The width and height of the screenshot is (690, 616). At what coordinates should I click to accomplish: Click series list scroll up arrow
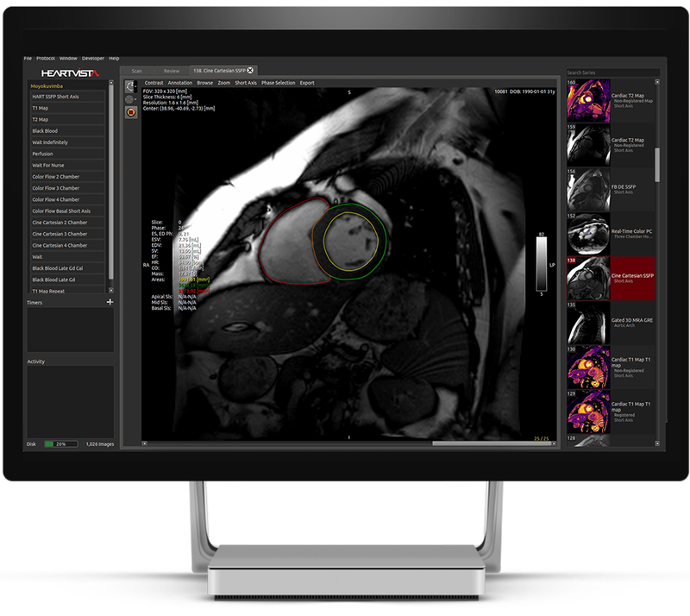[x=657, y=82]
